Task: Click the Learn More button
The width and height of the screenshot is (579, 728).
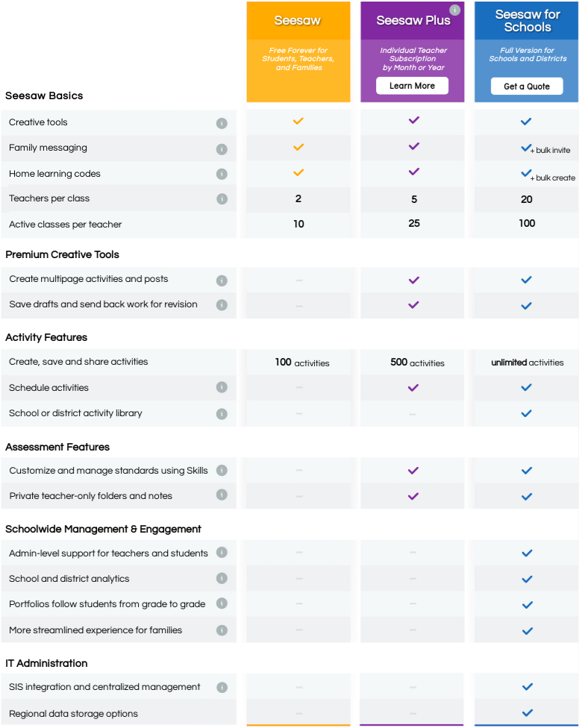Action: (412, 86)
